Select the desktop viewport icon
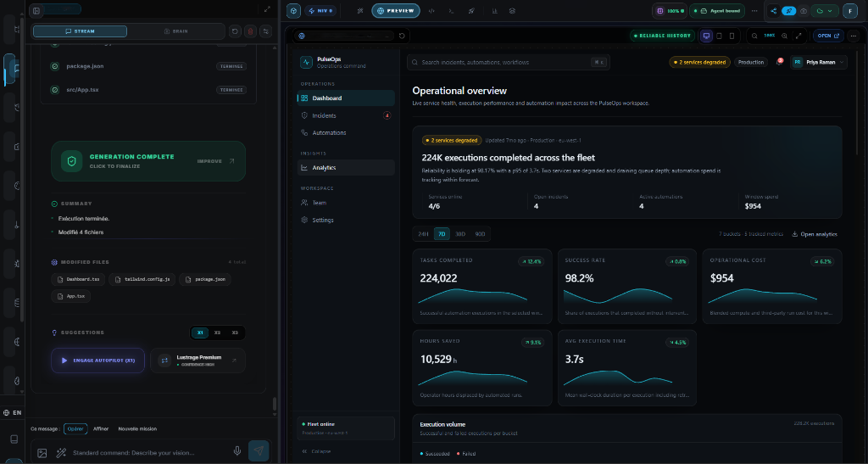The width and height of the screenshot is (868, 464). 706,36
